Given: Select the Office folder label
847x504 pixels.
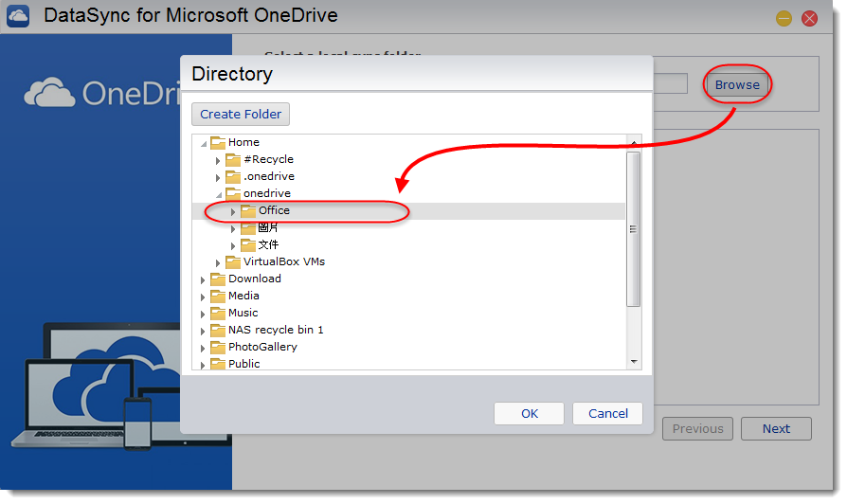Looking at the screenshot, I should 274,210.
